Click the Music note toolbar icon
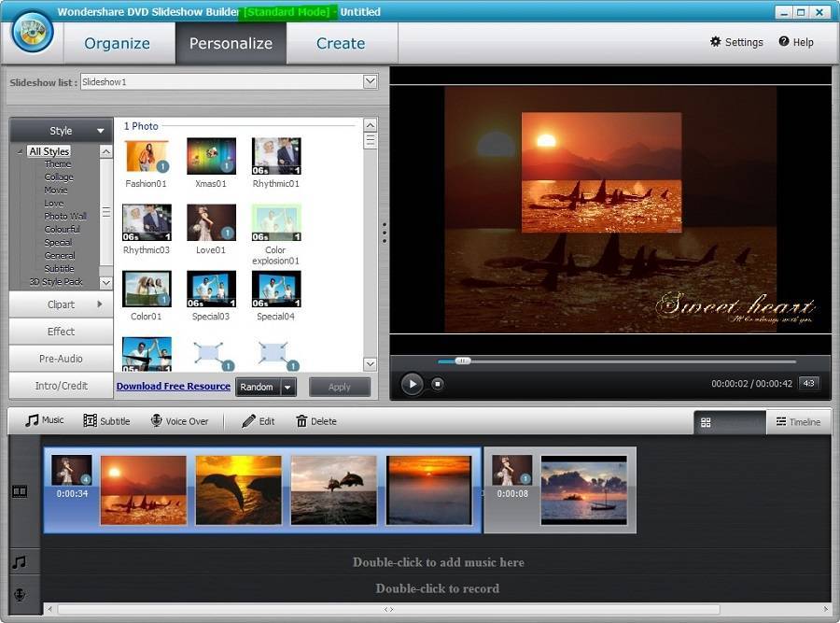840x623 pixels. [x=33, y=421]
